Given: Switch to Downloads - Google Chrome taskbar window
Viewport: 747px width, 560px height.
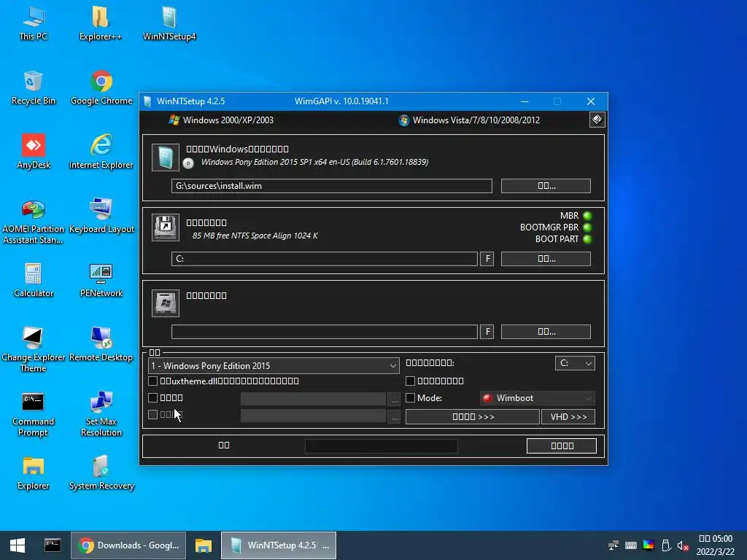Looking at the screenshot, I should 128,545.
